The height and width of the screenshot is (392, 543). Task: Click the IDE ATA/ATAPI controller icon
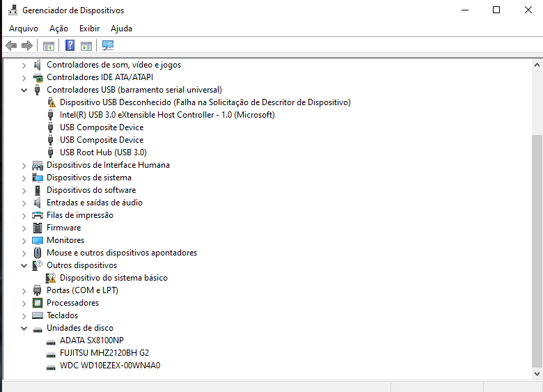[38, 77]
